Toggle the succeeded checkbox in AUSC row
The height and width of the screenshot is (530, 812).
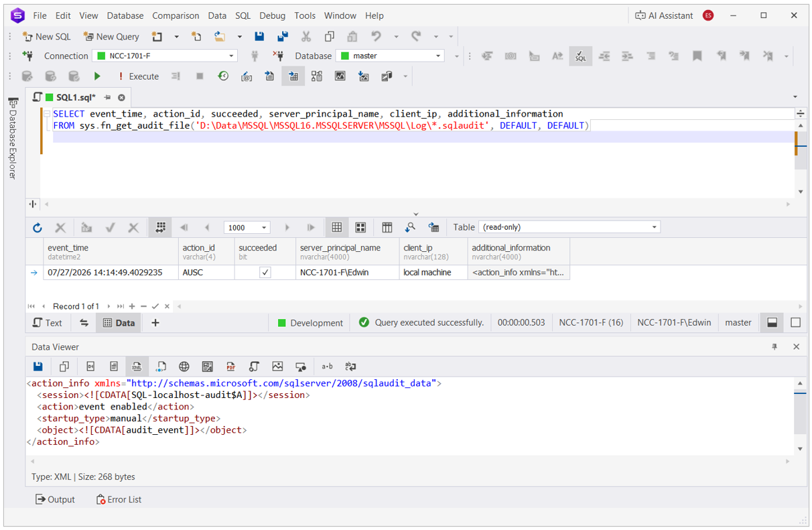pos(265,273)
